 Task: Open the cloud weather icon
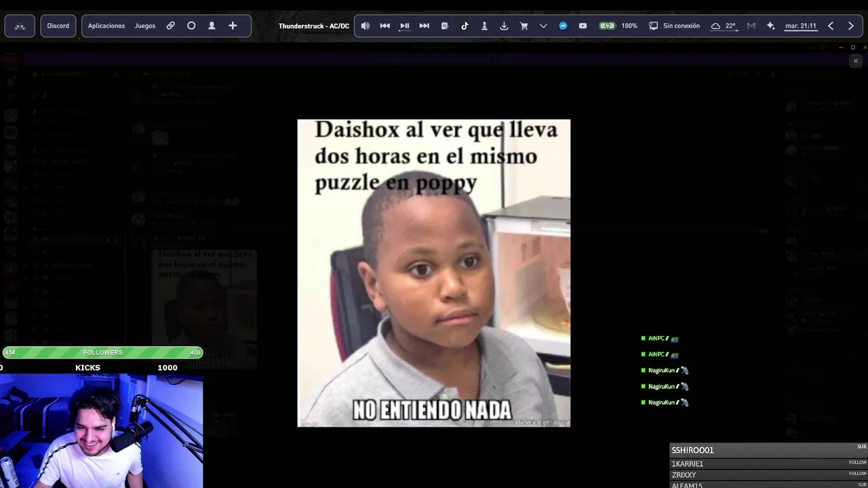(715, 26)
